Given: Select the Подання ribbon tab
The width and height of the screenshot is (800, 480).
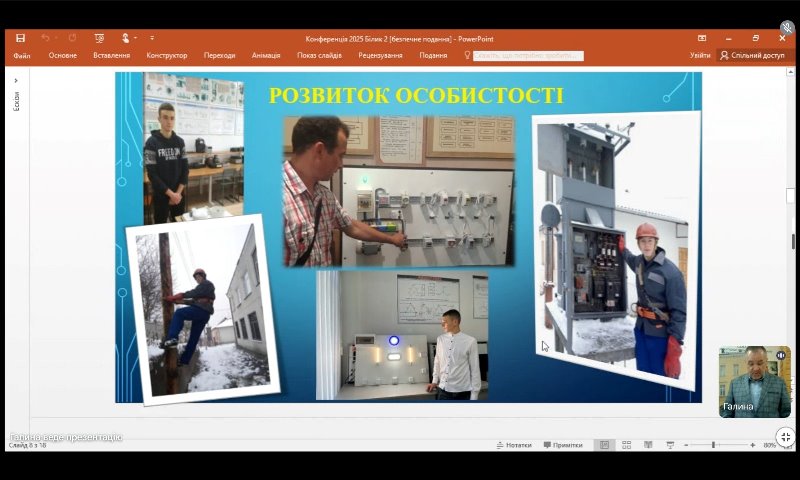Looking at the screenshot, I should click(433, 55).
